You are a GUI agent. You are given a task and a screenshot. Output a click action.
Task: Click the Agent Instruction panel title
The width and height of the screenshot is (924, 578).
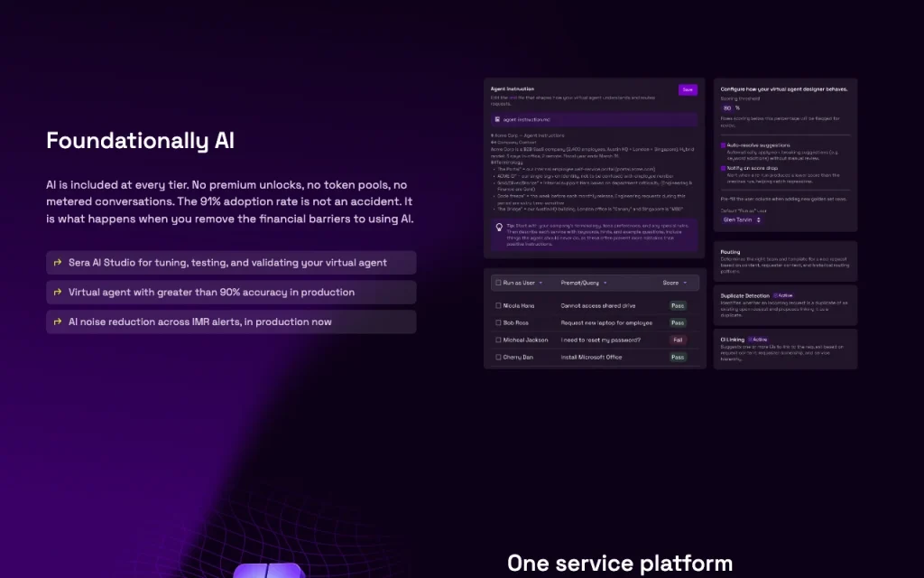tap(513, 89)
